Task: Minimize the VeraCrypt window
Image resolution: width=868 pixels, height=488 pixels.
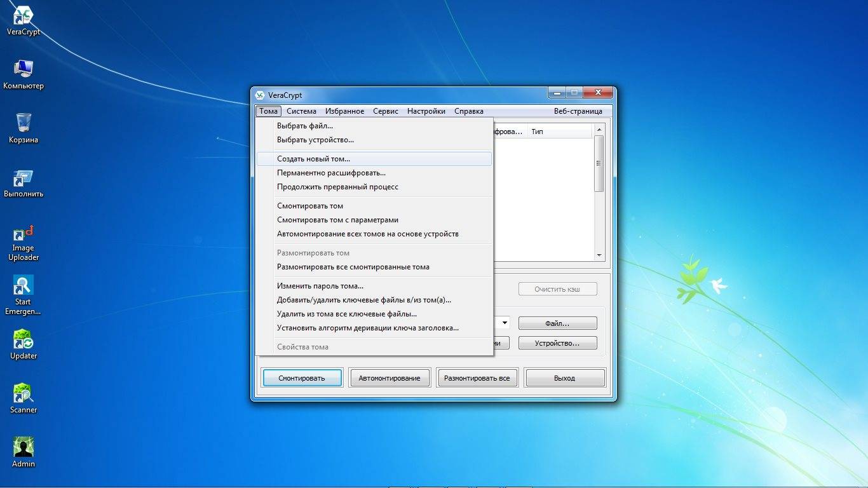Action: click(x=557, y=93)
